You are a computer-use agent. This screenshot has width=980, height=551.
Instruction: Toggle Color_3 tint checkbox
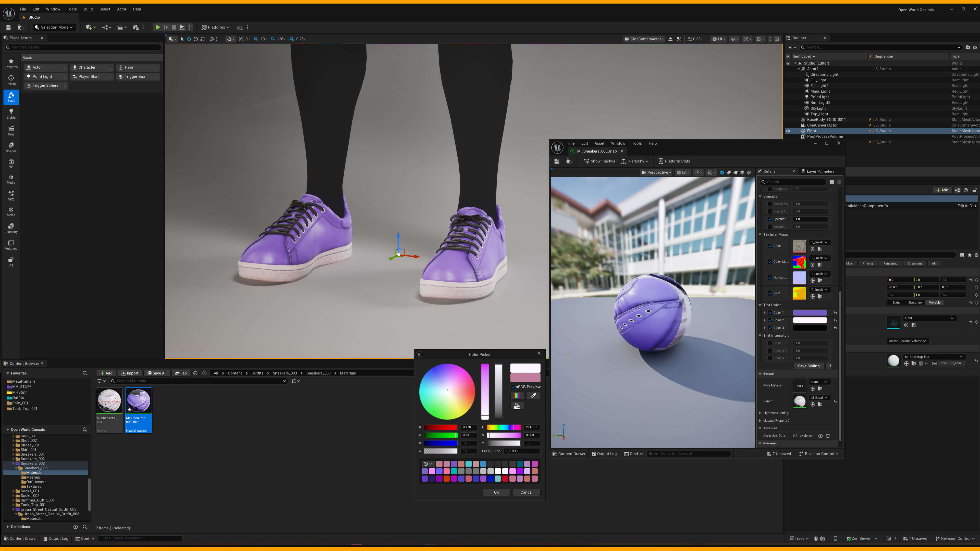click(x=770, y=328)
